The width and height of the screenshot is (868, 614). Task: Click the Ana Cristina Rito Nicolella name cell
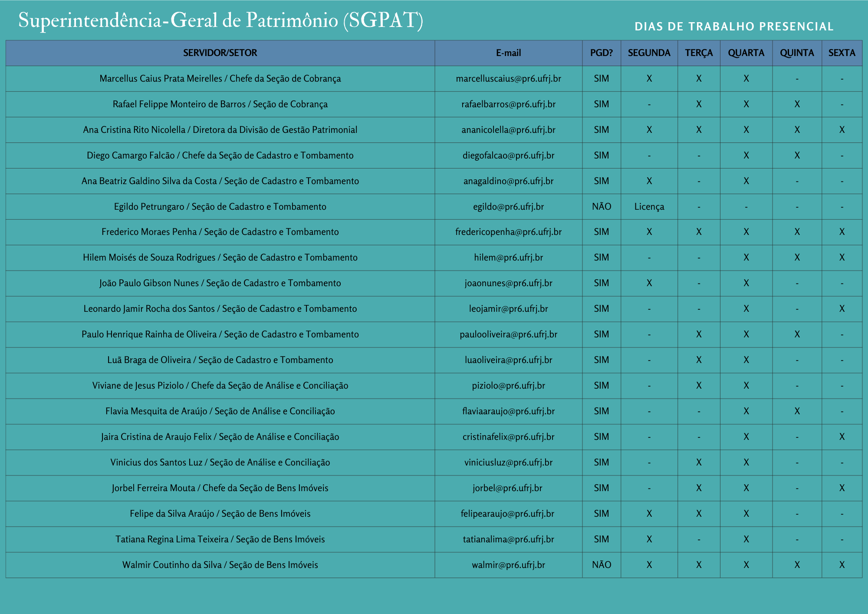pos(220,130)
